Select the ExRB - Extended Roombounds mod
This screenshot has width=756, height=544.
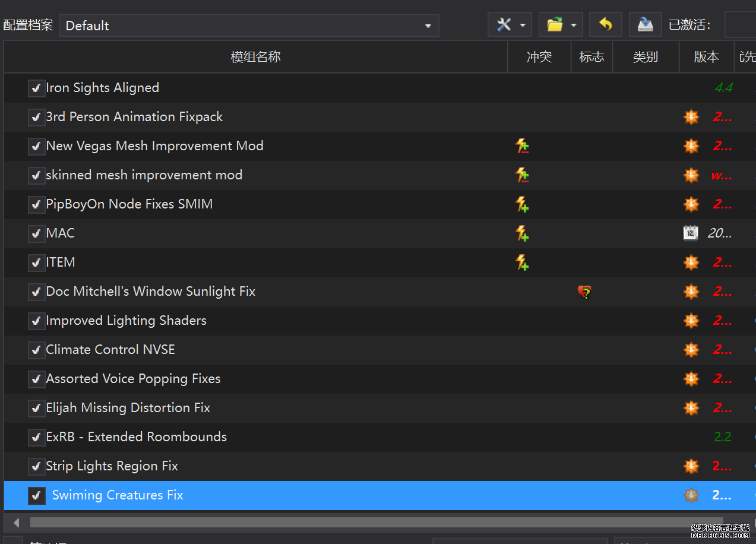point(136,437)
